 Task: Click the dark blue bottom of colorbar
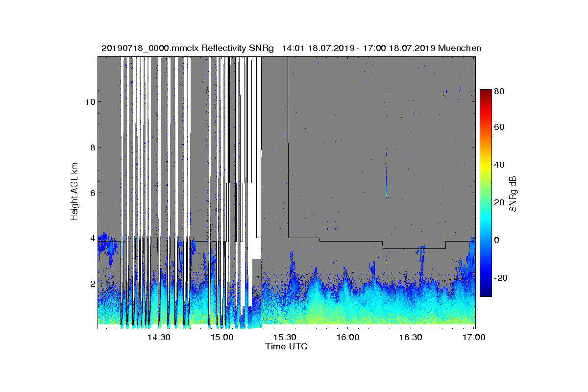click(x=486, y=294)
